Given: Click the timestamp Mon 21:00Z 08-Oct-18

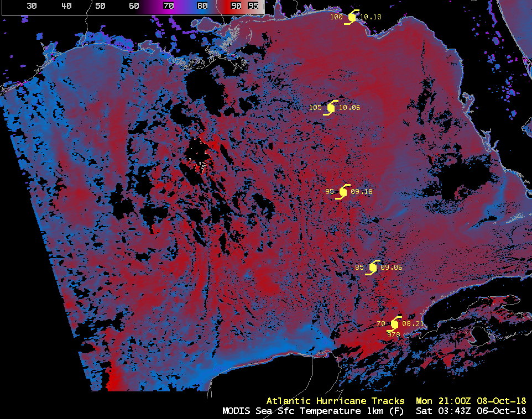Looking at the screenshot, I should 471,401.
